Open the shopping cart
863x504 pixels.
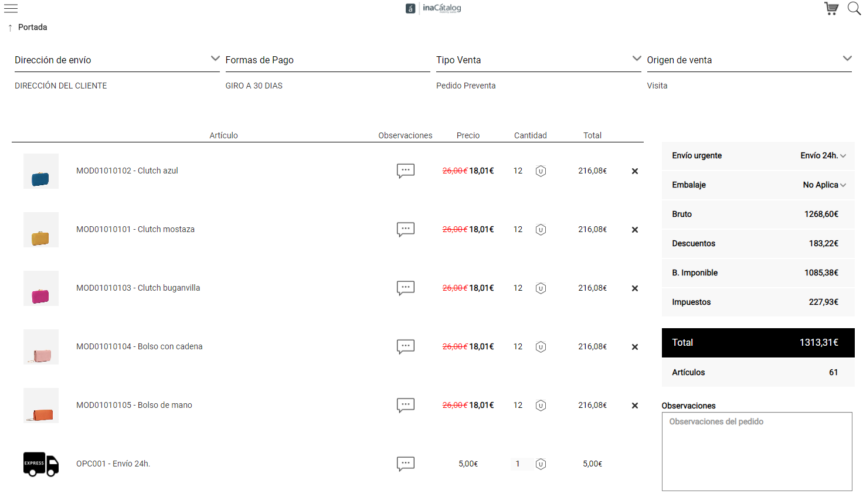pos(831,9)
